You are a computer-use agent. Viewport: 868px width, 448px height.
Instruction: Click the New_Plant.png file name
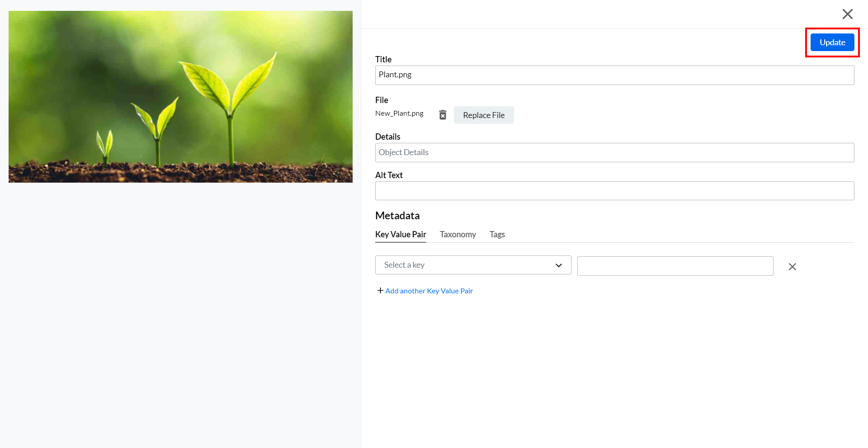(399, 113)
